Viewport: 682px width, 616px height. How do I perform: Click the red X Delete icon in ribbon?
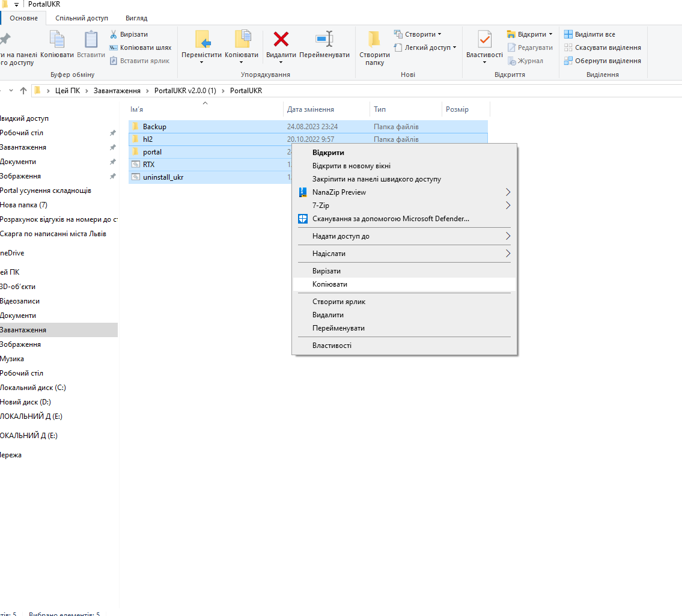pyautogui.click(x=281, y=39)
